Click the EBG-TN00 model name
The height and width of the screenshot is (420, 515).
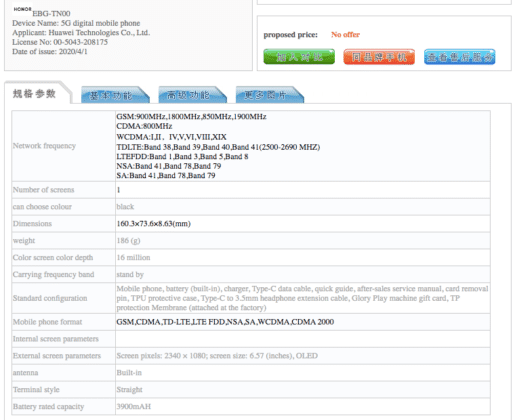click(51, 14)
